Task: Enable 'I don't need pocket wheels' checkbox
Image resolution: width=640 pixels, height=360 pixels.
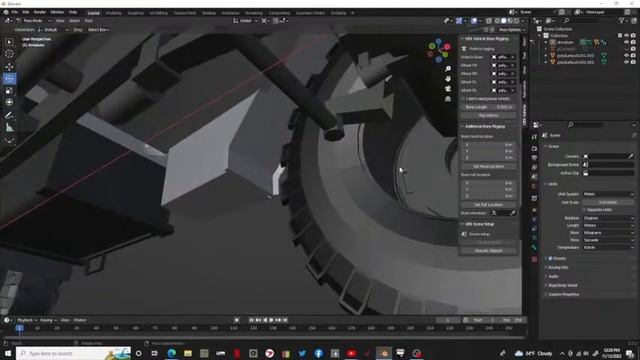Action: pos(463,99)
